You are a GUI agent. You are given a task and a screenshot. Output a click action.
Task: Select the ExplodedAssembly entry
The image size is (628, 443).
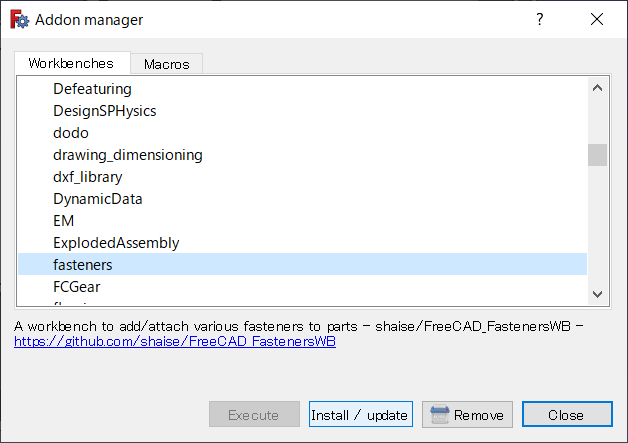pyautogui.click(x=115, y=243)
